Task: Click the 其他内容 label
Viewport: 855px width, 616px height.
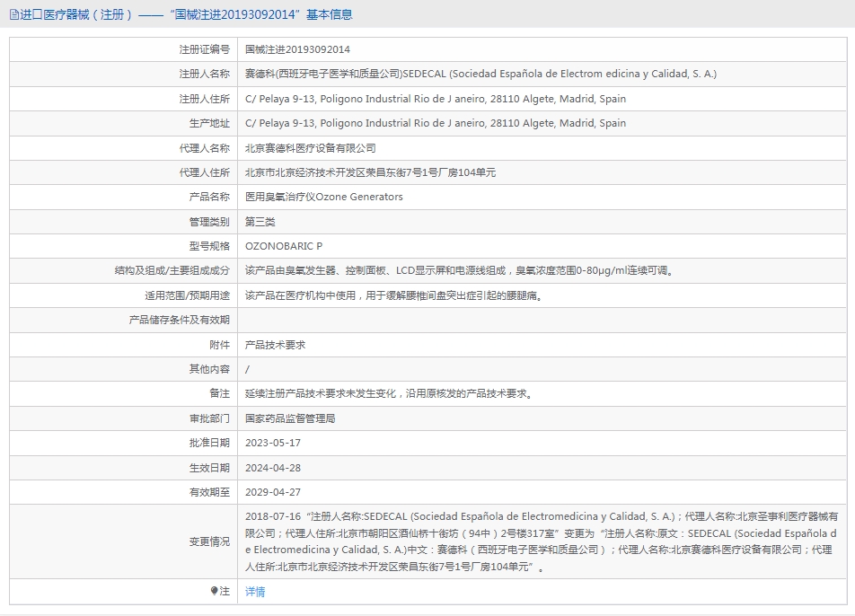Action: click(x=209, y=369)
